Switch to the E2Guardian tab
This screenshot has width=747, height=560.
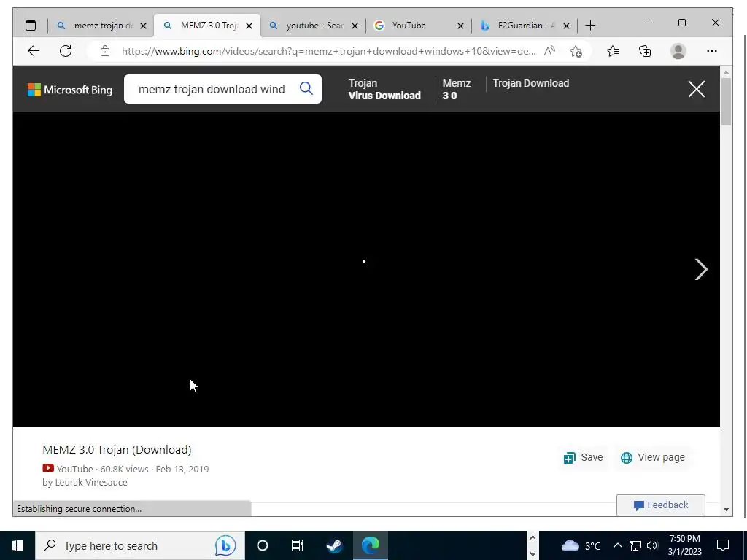[x=525, y=26]
